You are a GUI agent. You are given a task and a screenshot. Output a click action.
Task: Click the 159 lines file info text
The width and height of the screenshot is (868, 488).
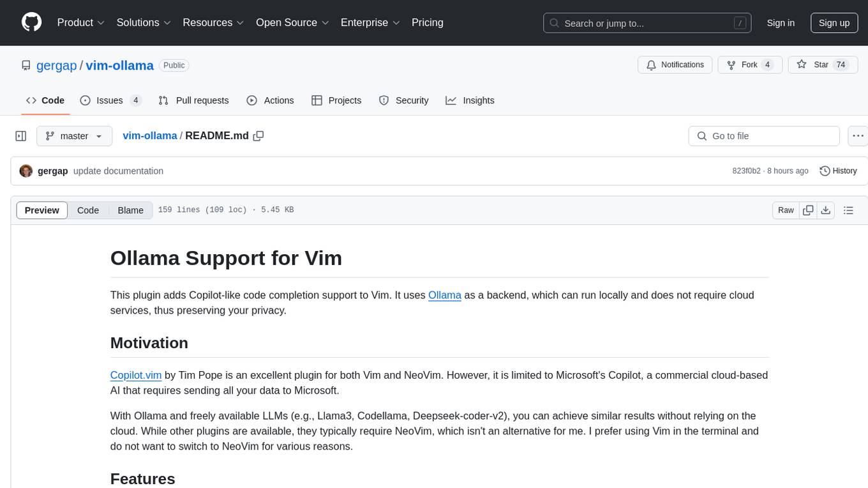click(226, 210)
